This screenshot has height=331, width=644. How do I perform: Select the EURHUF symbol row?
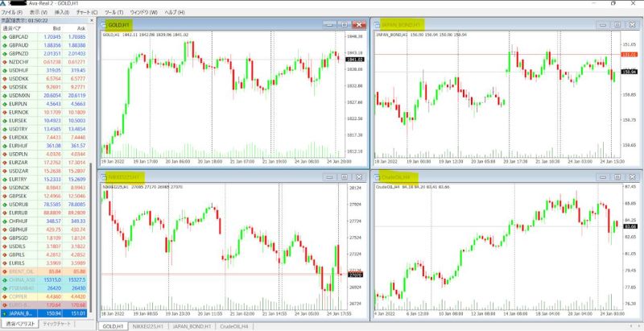44,146
